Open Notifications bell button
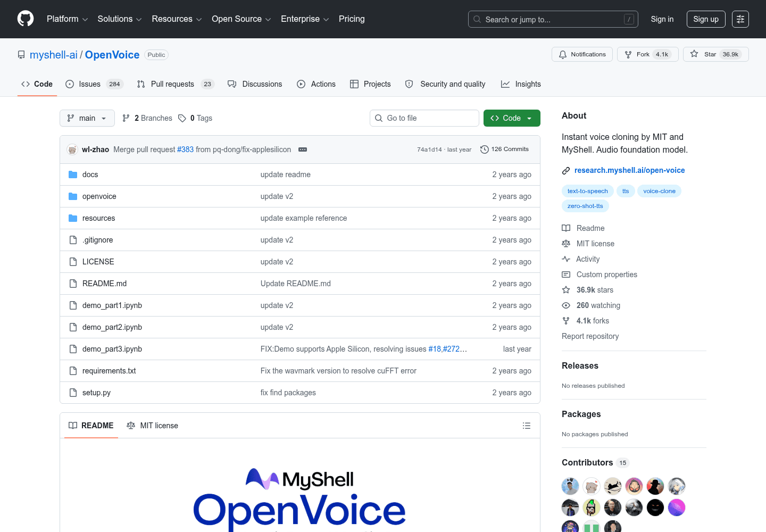 click(x=582, y=54)
